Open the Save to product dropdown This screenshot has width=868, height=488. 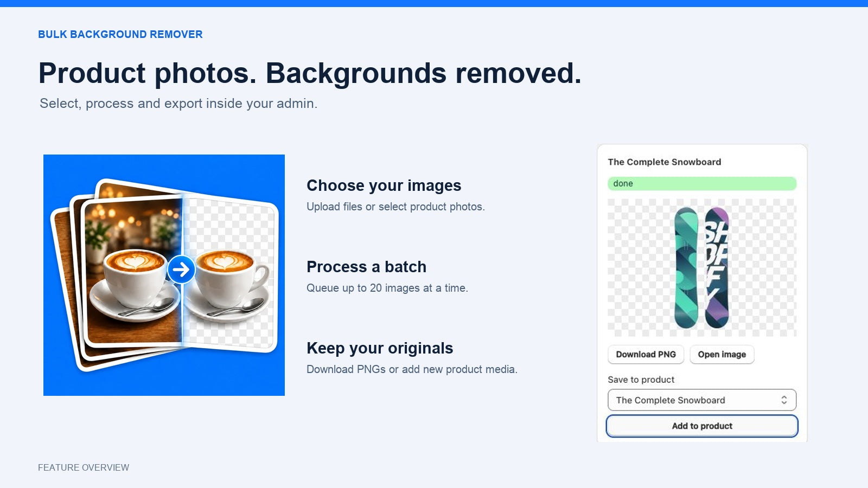pyautogui.click(x=702, y=400)
